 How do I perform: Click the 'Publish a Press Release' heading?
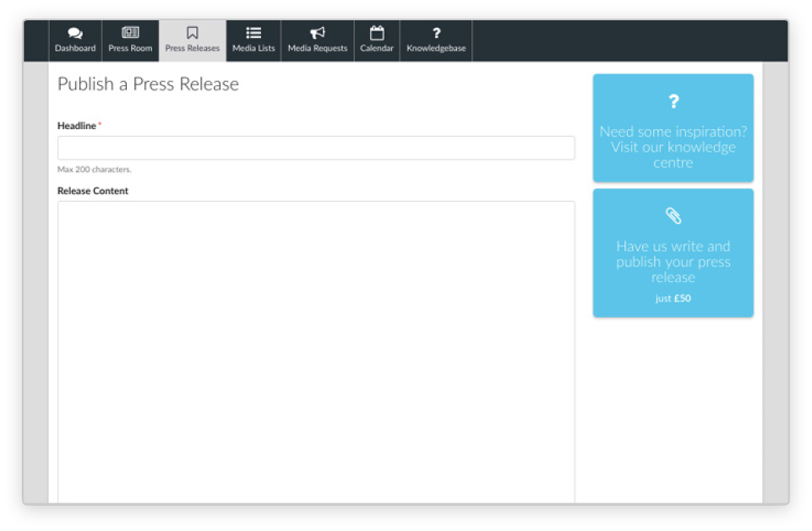tap(148, 84)
